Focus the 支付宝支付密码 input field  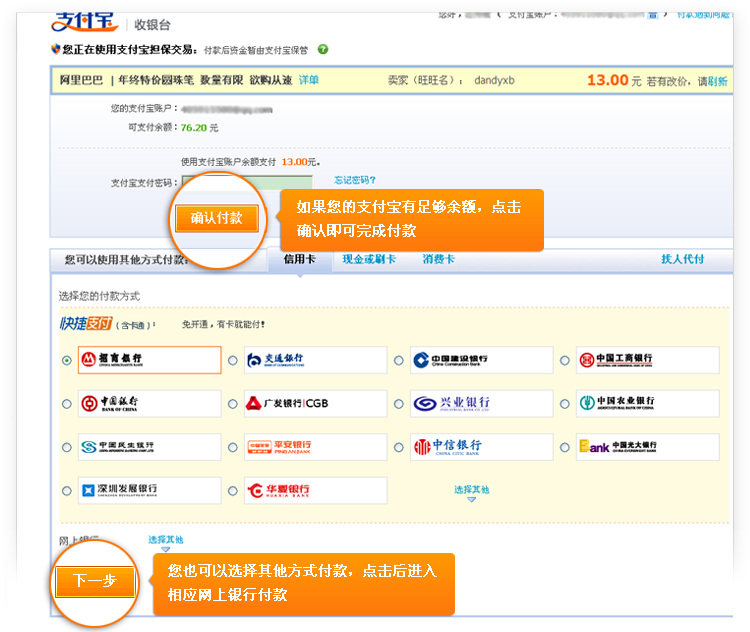pos(247,182)
